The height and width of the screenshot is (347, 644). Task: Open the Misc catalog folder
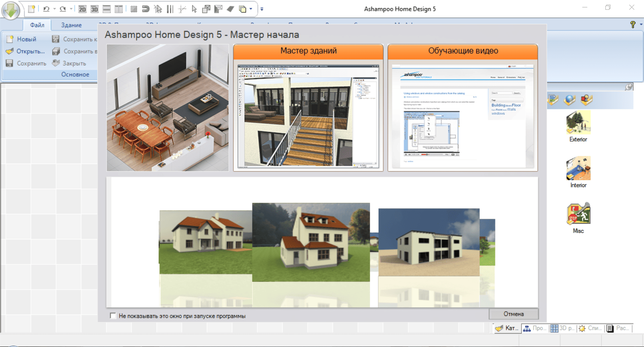pos(578,218)
